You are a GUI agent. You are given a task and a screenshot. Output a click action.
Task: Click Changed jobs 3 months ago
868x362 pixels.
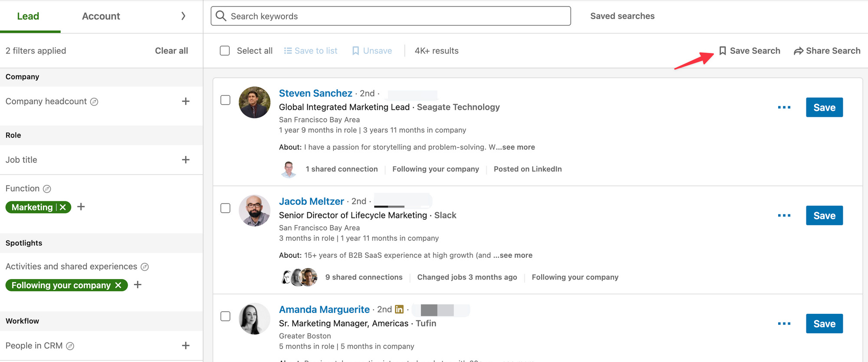[x=467, y=277]
